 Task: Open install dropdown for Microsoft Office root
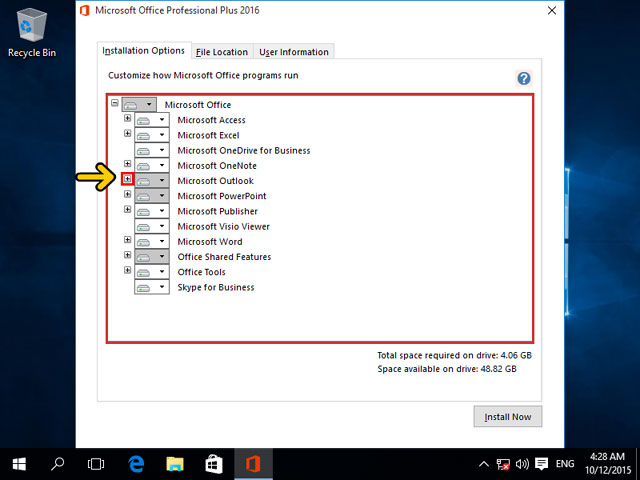click(139, 104)
